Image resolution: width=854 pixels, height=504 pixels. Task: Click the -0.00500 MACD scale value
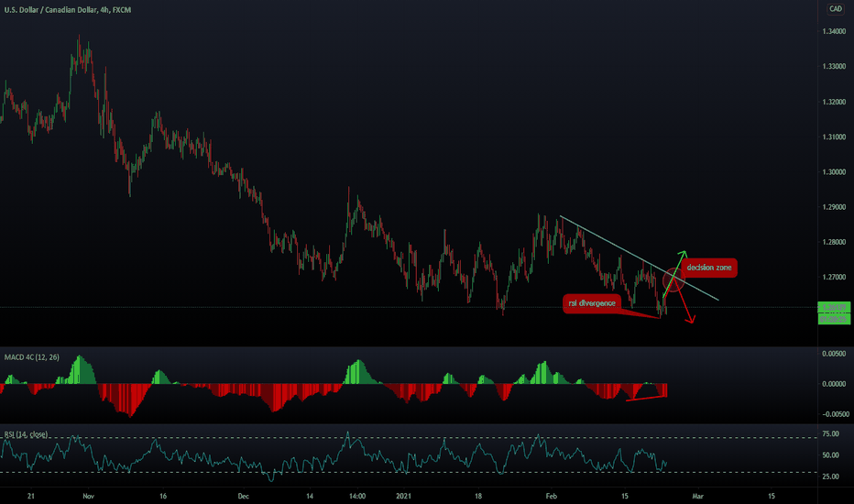(x=834, y=414)
